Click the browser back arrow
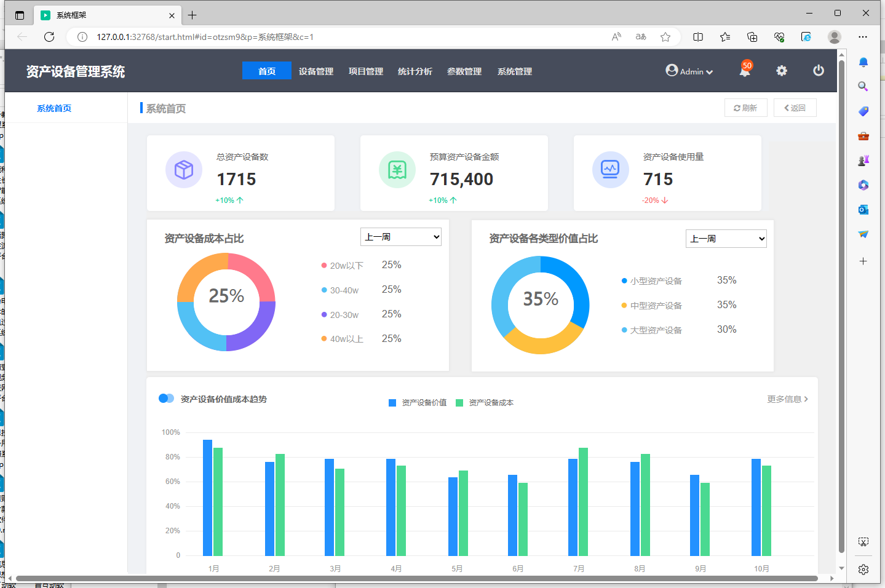Viewport: 885px width, 588px height. coord(22,37)
